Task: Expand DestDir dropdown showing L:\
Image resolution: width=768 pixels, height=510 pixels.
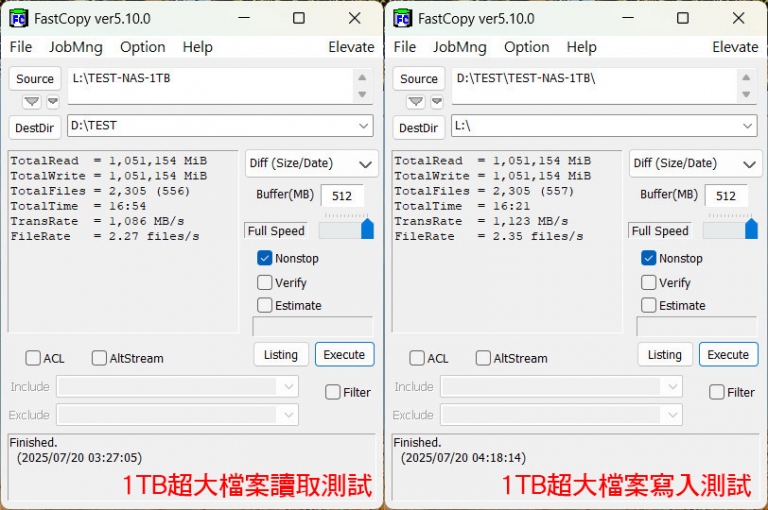Action: point(747,126)
